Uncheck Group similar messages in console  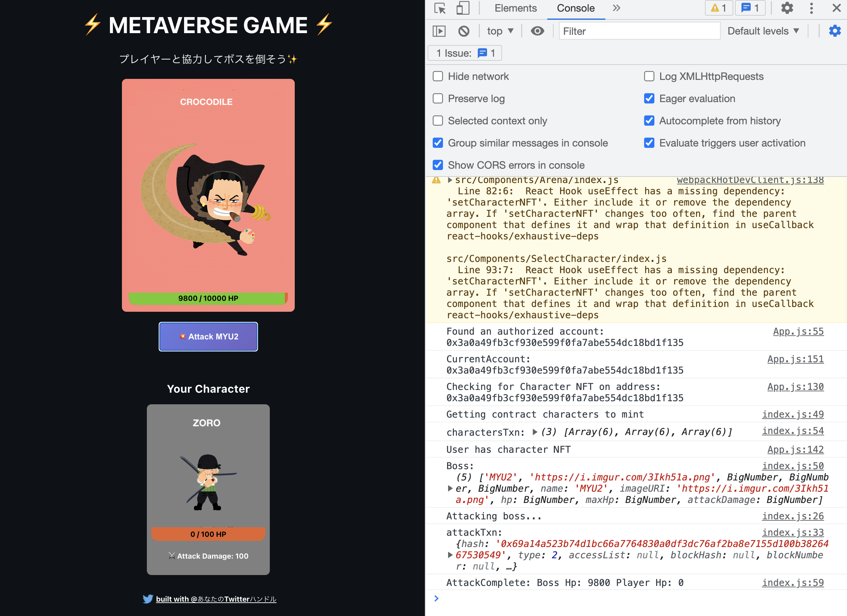(x=438, y=143)
